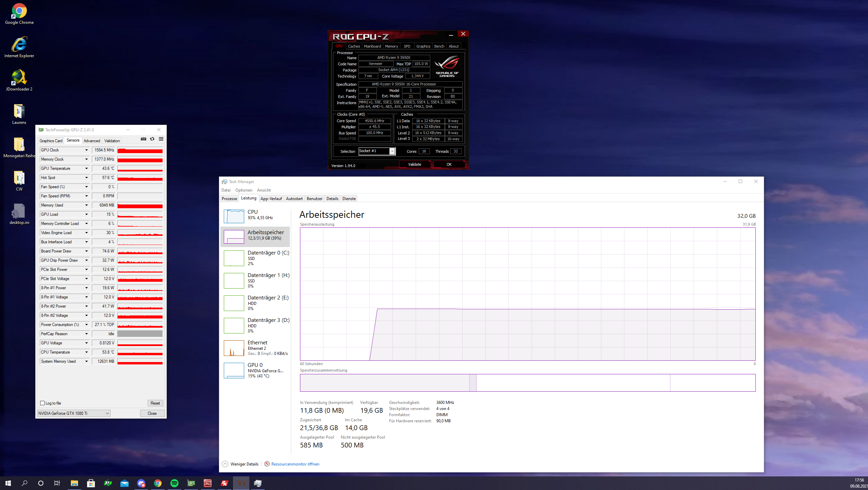Open Spotify from the taskbar
The height and width of the screenshot is (490, 868).
coord(174,483)
